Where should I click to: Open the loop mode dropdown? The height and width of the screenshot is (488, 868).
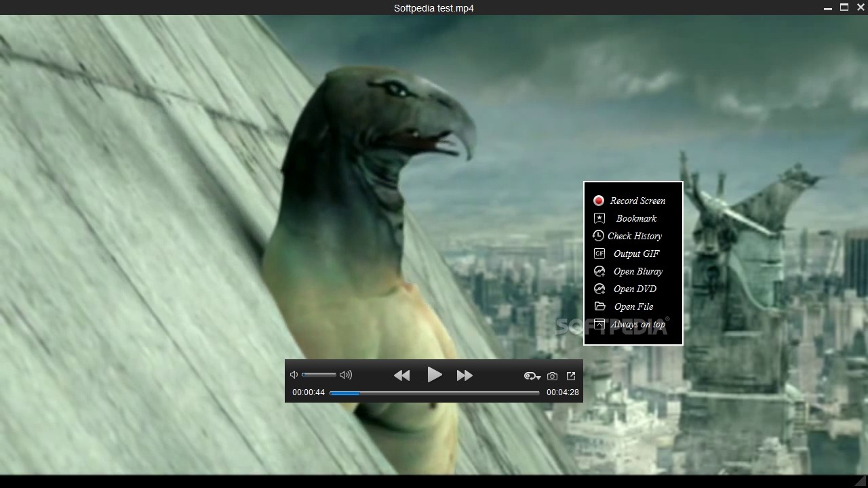[x=532, y=375]
